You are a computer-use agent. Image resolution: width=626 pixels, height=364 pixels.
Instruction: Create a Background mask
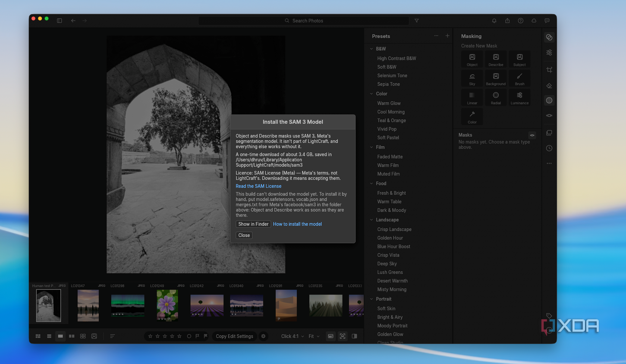[496, 79]
